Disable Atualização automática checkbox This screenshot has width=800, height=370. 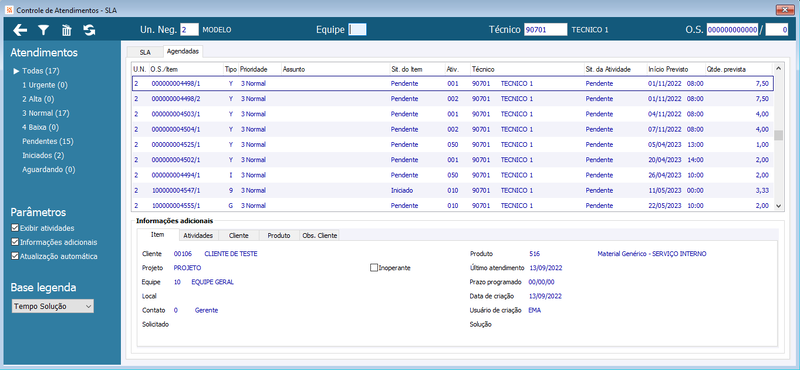point(14,256)
